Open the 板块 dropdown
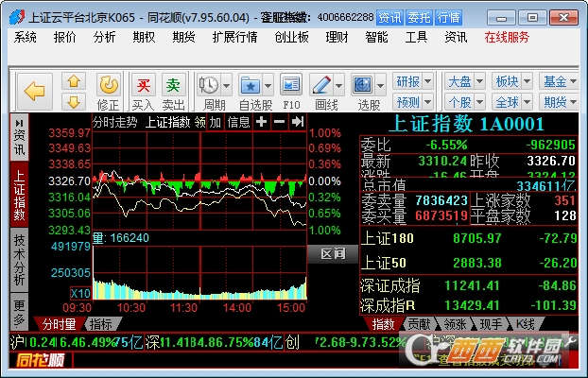The height and width of the screenshot is (378, 588). 512,81
